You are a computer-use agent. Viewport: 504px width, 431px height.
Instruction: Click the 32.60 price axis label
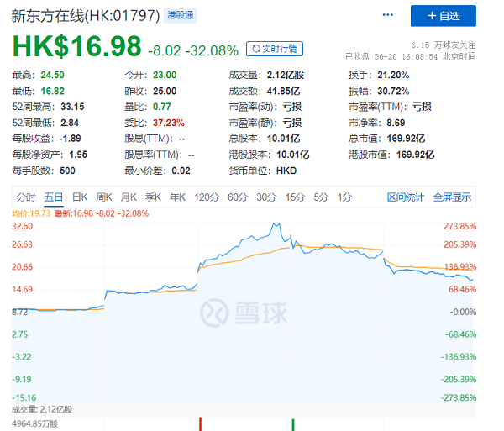pyautogui.click(x=22, y=226)
